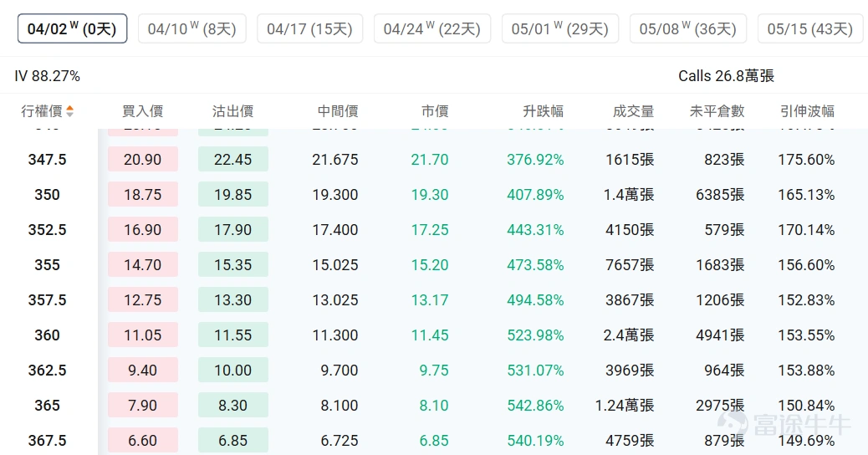This screenshot has width=868, height=455.
Task: Click the market price 21.70
Action: [430, 160]
